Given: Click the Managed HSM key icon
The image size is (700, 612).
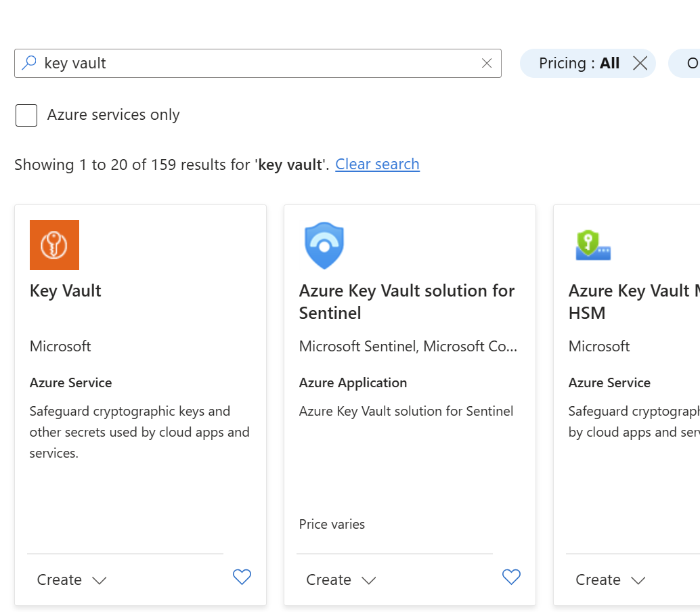Looking at the screenshot, I should [593, 245].
